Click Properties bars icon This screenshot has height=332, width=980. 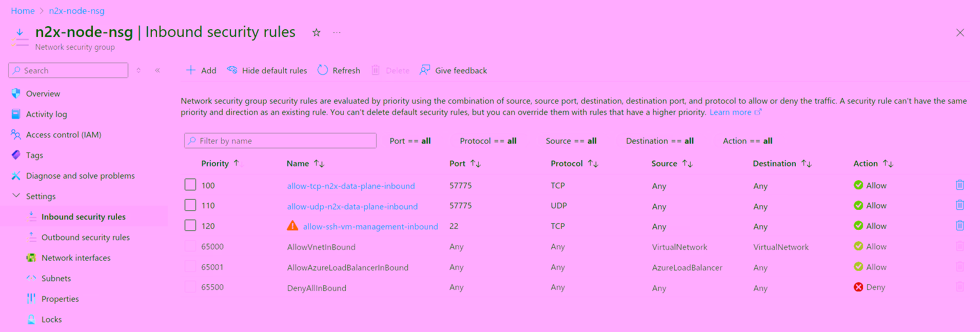click(x=31, y=299)
